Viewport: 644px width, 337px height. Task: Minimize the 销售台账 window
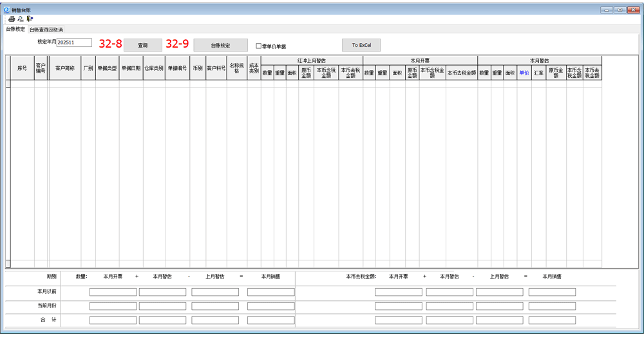click(607, 10)
